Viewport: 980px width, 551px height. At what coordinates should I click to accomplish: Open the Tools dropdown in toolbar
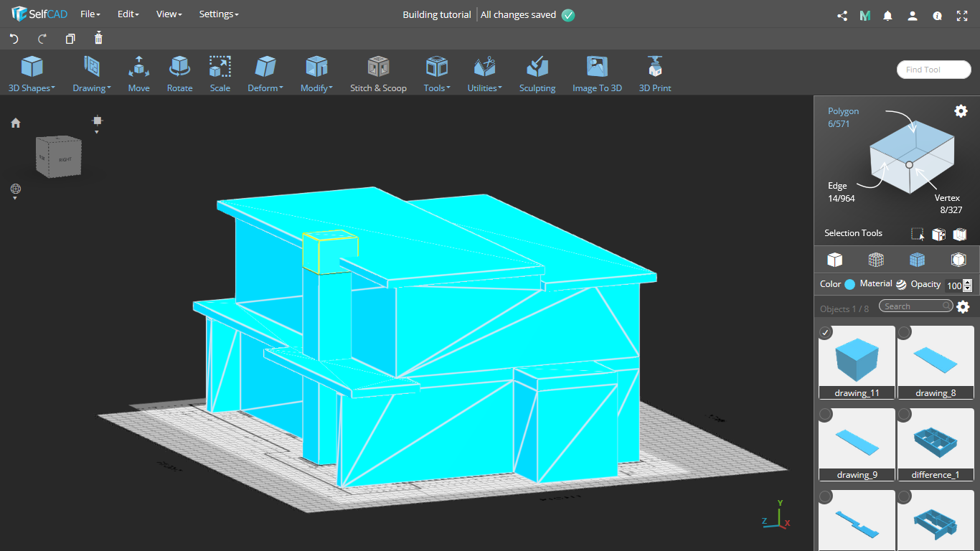click(x=437, y=75)
